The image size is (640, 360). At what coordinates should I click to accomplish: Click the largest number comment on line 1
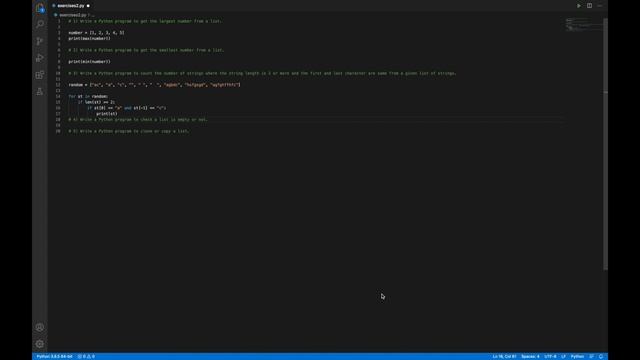click(x=145, y=21)
